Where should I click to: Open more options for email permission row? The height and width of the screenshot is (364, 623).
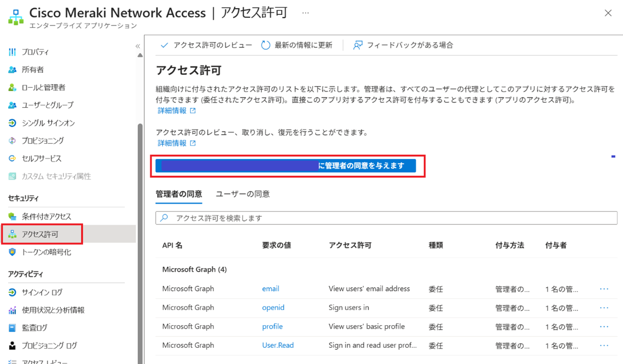[604, 289]
